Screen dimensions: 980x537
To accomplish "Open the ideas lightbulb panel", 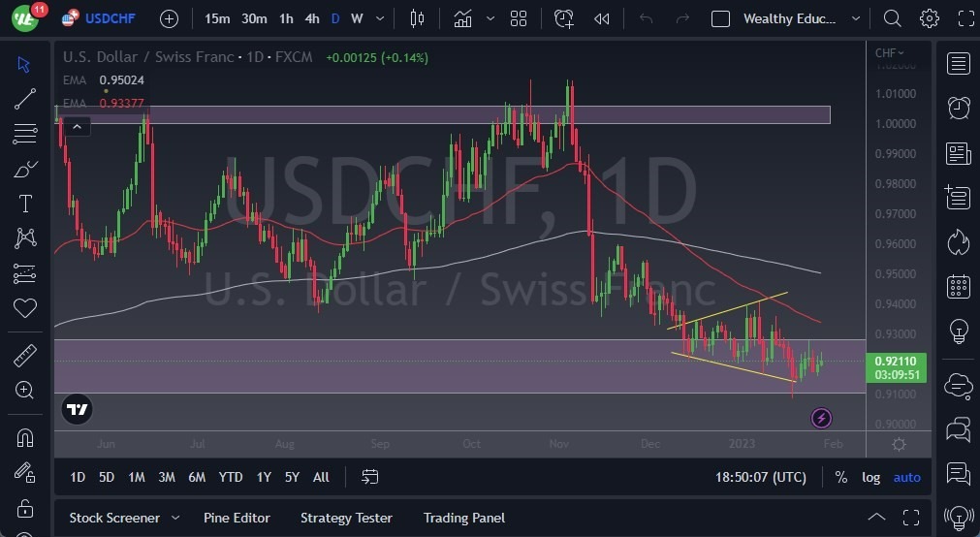I will point(958,331).
